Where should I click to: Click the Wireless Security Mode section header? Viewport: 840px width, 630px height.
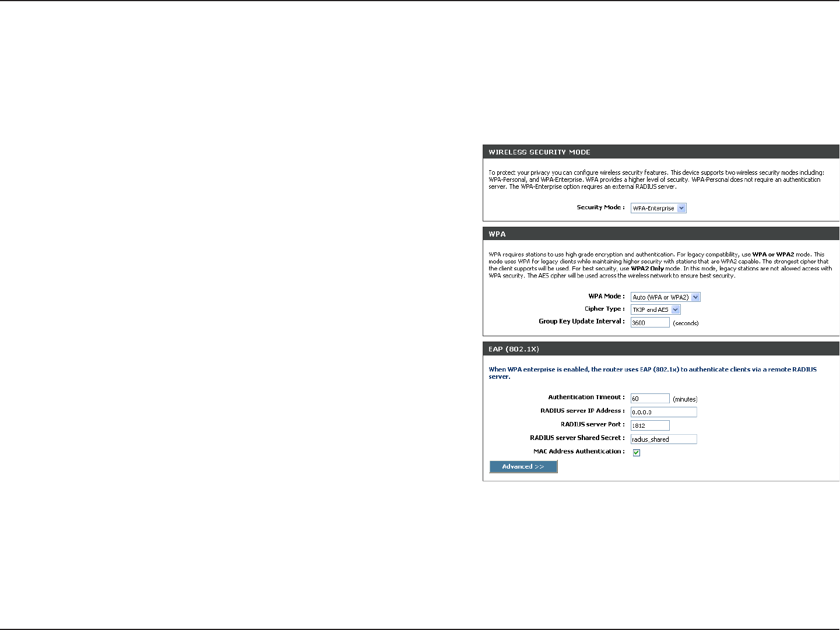click(660, 152)
